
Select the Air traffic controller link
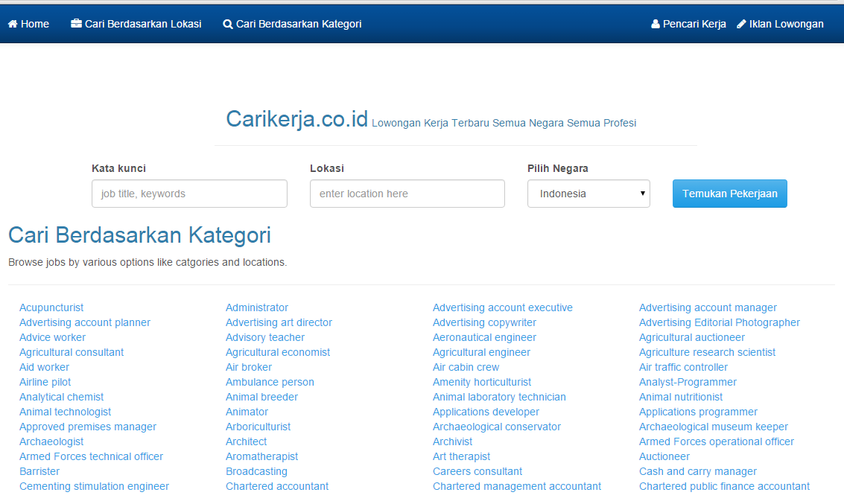pyautogui.click(x=683, y=367)
